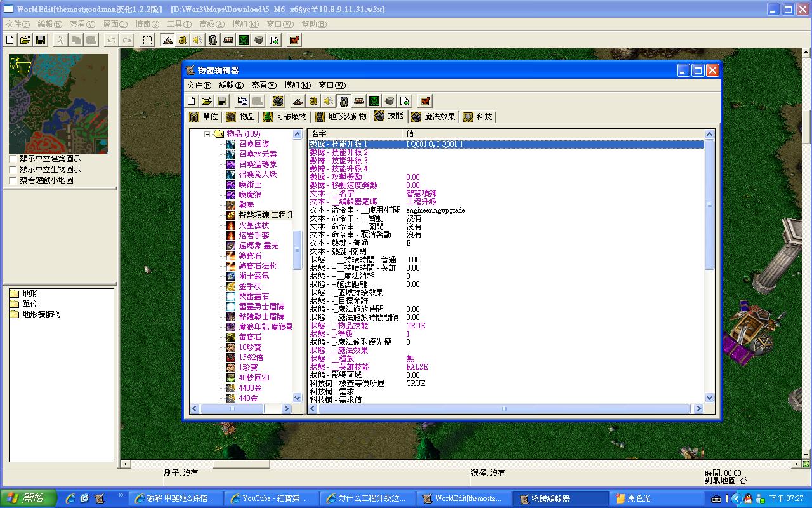
Task: Switch to 物品 tab
Action: 240,117
